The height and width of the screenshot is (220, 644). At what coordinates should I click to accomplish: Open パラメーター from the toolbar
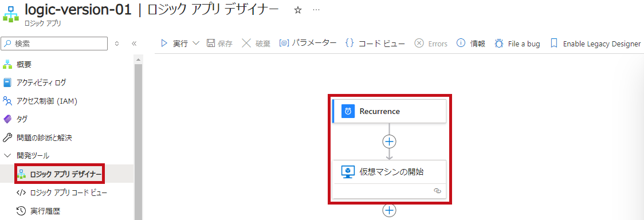[308, 43]
